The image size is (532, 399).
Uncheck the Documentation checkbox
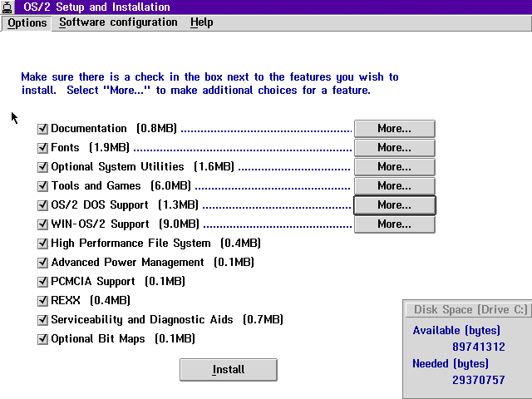click(42, 129)
